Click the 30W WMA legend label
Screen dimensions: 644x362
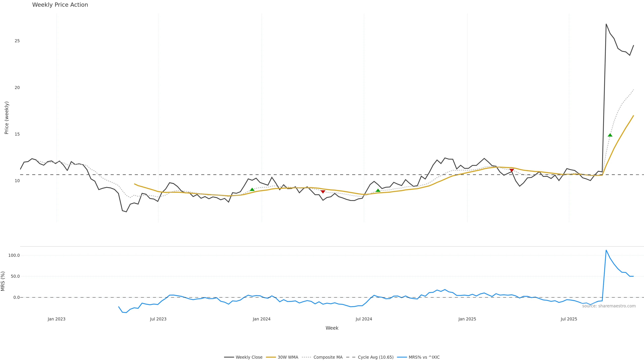(x=288, y=357)
